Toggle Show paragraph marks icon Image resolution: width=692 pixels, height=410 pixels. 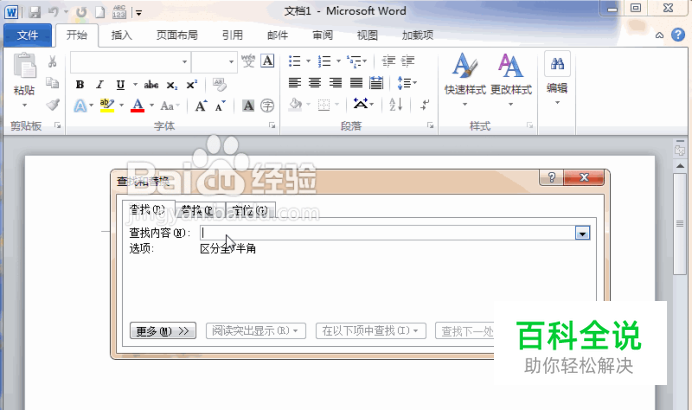point(425,105)
